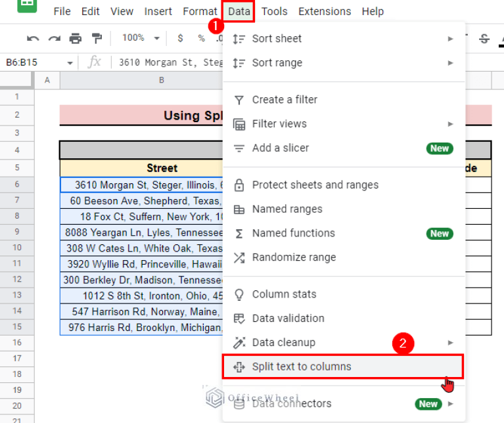Click cell with 60 Beeson Ave address
The width and height of the screenshot is (504, 423).
(x=141, y=201)
